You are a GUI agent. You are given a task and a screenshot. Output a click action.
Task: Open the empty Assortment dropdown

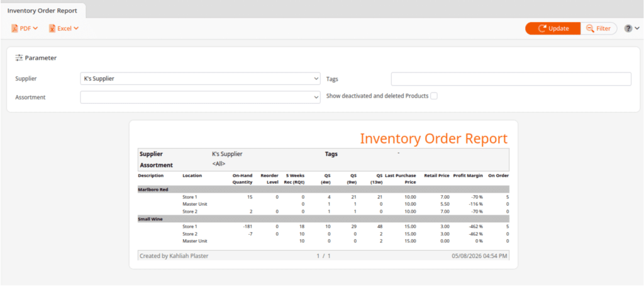[201, 98]
